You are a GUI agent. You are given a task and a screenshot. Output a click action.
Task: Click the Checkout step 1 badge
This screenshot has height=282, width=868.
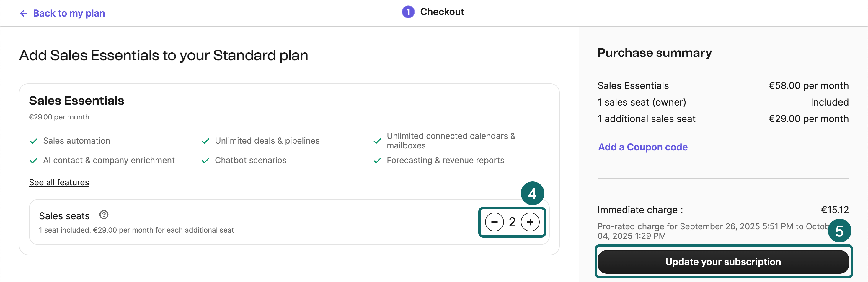tap(408, 12)
